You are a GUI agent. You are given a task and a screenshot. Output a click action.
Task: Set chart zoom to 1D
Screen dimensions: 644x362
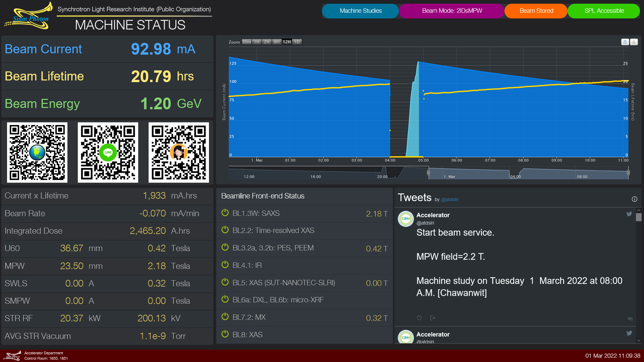[x=297, y=42]
